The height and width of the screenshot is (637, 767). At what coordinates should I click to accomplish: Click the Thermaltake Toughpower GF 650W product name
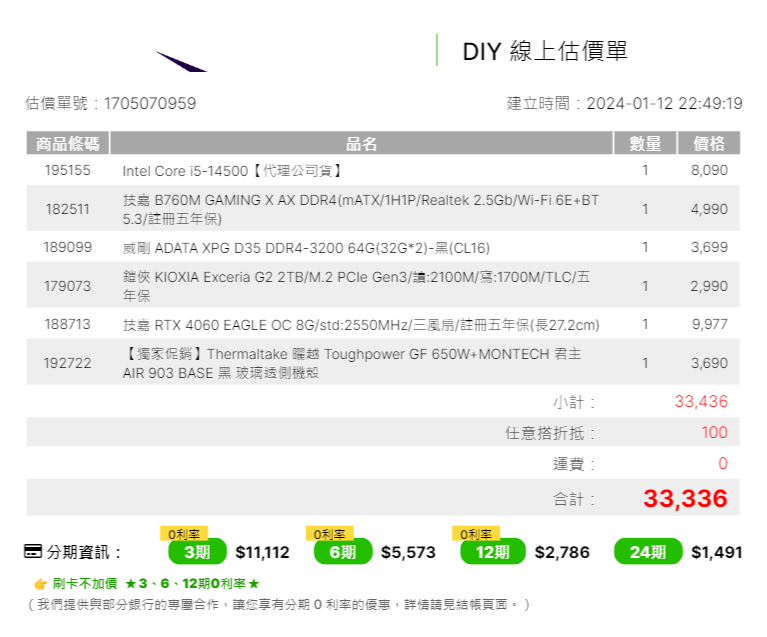(x=352, y=363)
